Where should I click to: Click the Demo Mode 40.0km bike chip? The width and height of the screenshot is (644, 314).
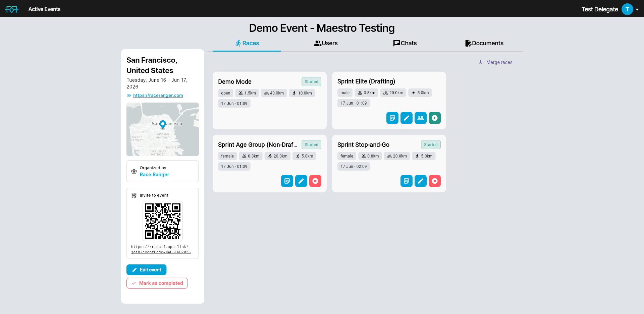point(274,93)
